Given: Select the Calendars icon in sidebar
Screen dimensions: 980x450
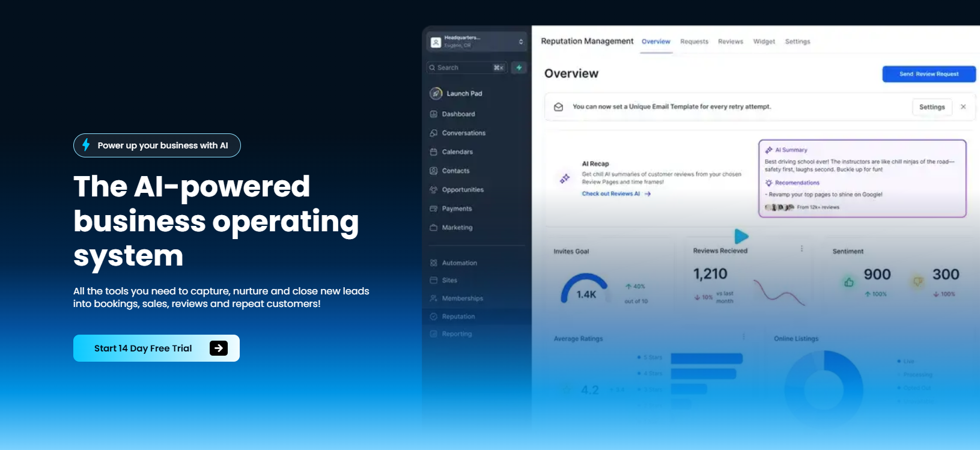Looking at the screenshot, I should coord(434,152).
